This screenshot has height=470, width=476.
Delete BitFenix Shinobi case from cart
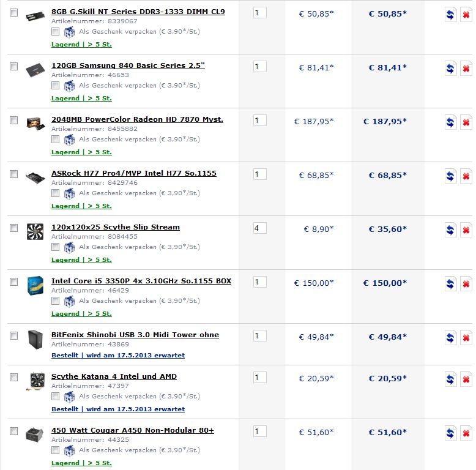[466, 337]
